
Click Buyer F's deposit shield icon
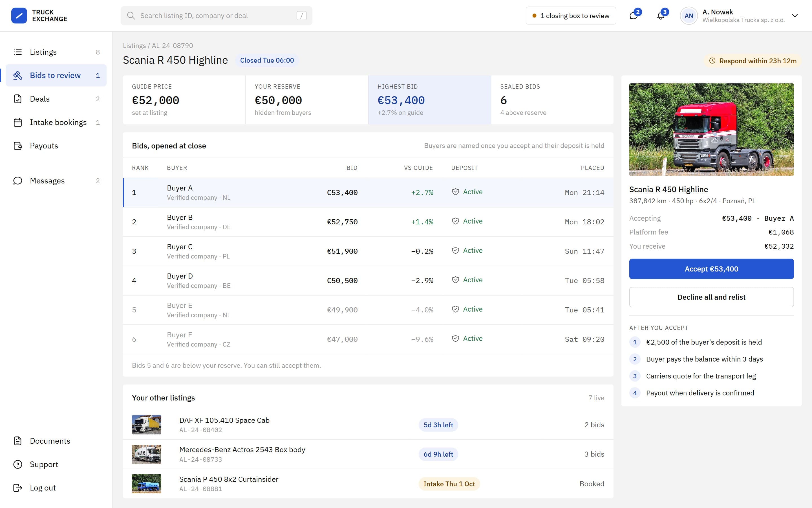[x=455, y=339]
